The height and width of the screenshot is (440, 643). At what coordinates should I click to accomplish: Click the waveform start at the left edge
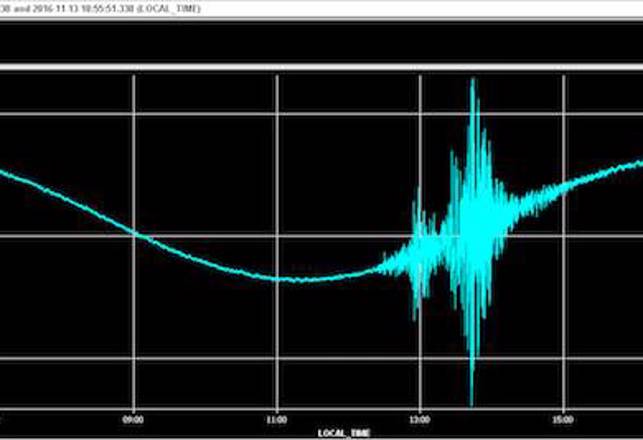(3, 171)
